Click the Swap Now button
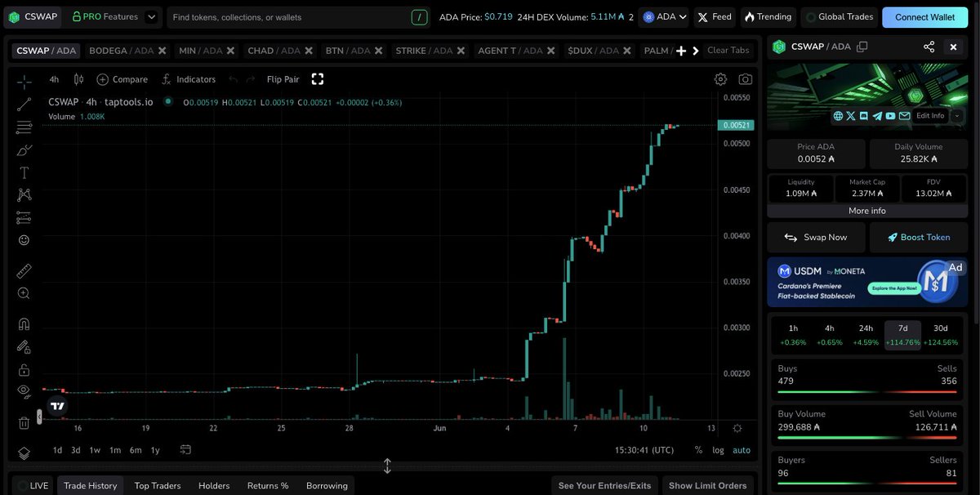 click(x=816, y=237)
